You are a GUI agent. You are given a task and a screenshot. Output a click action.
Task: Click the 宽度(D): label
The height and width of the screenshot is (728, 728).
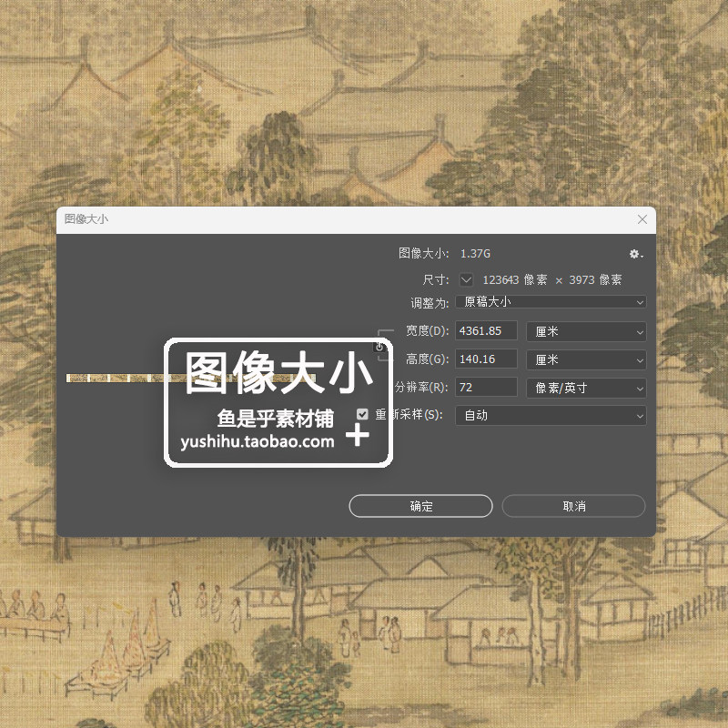point(427,330)
